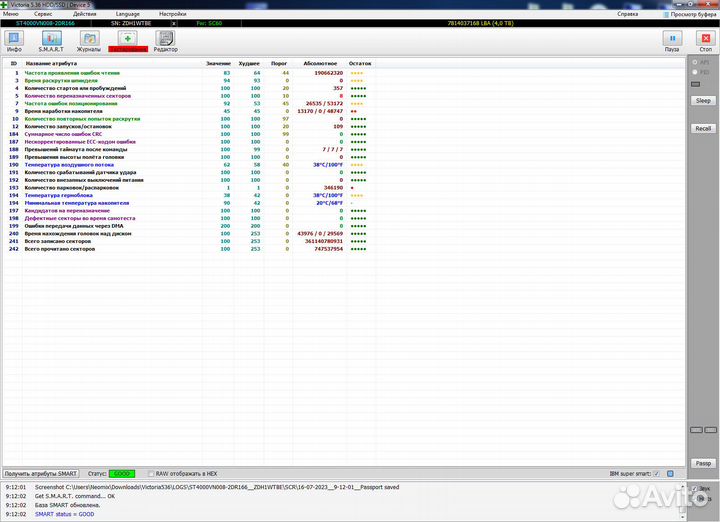Click the Абсолютное column header
720x522 pixels.
pyautogui.click(x=320, y=63)
